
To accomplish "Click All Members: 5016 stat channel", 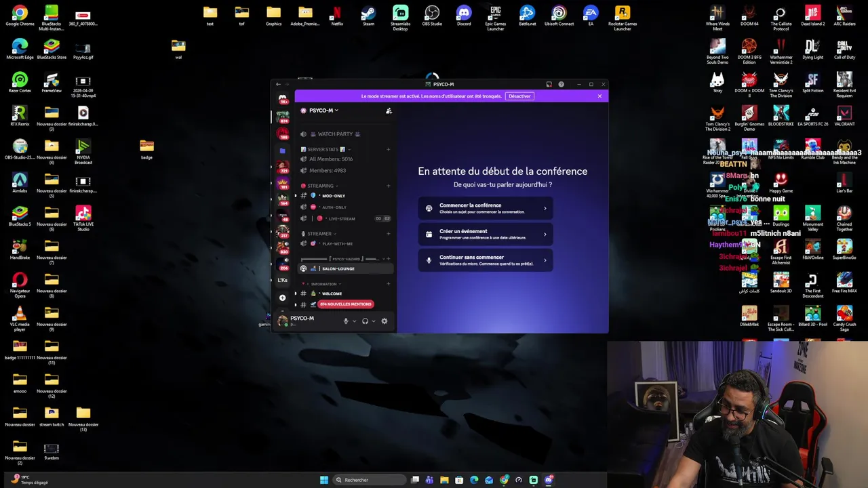I will click(345, 159).
